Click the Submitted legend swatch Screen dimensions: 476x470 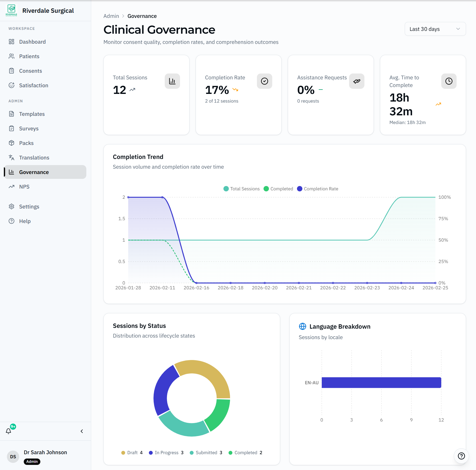pyautogui.click(x=192, y=453)
